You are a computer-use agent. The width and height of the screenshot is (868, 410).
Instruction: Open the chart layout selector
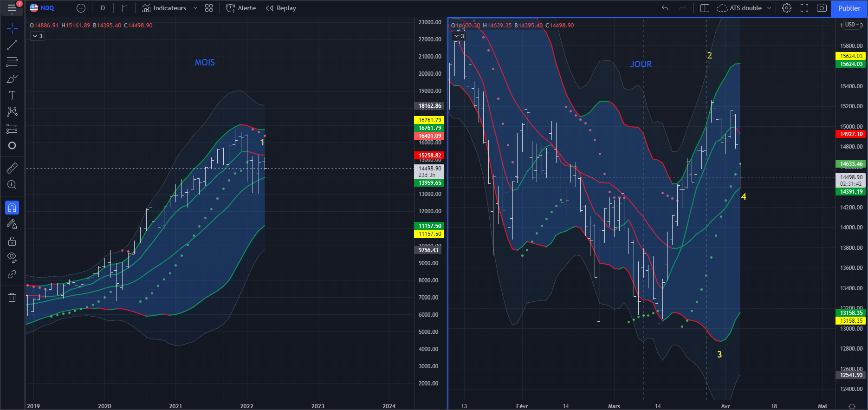705,8
